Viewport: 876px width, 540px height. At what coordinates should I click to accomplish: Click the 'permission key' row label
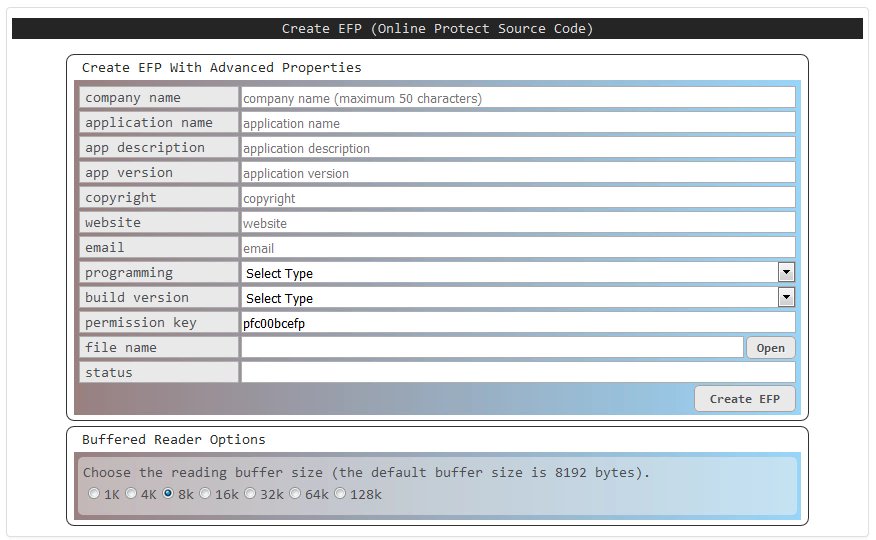point(159,323)
